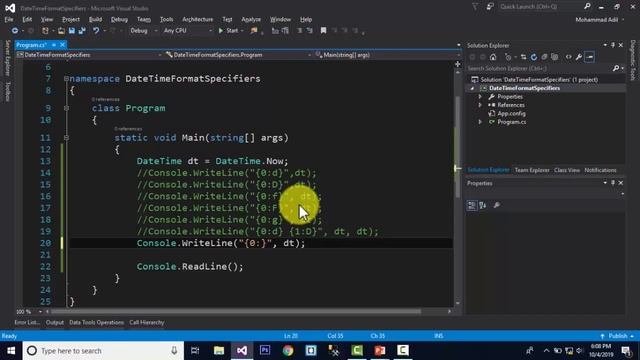Expand the Program.cs node in Solution Explorer
Viewport: 640px width, 360px height.
pos(480,122)
